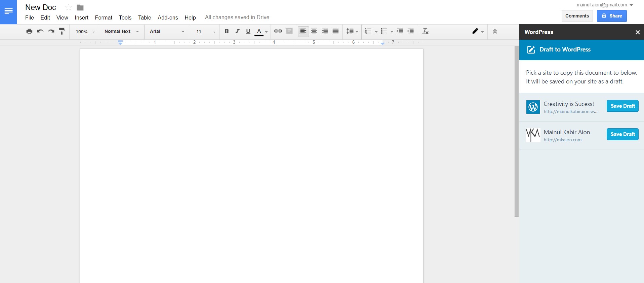644x283 pixels.
Task: Click the right indent ruler marker
Action: tap(383, 43)
